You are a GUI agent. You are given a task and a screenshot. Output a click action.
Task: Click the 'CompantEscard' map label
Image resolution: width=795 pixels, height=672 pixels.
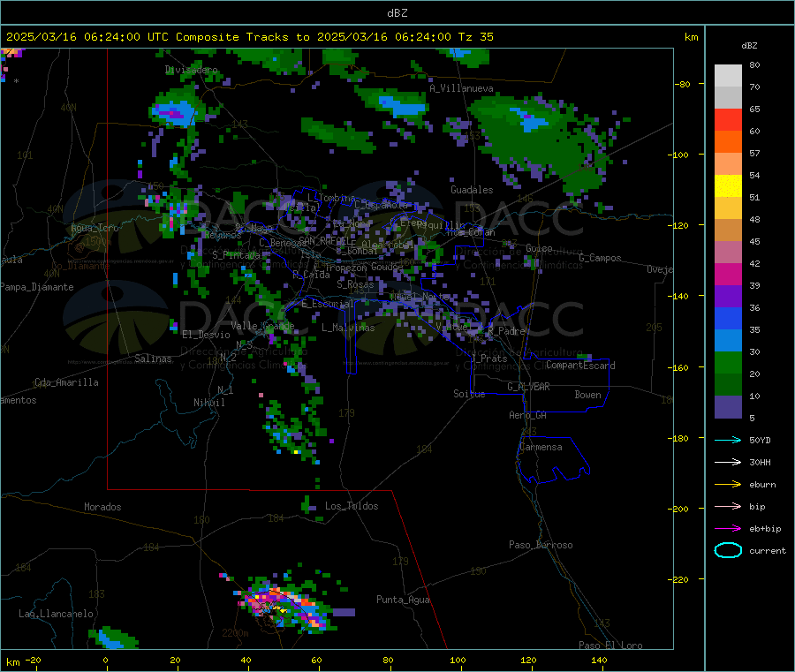tap(580, 365)
